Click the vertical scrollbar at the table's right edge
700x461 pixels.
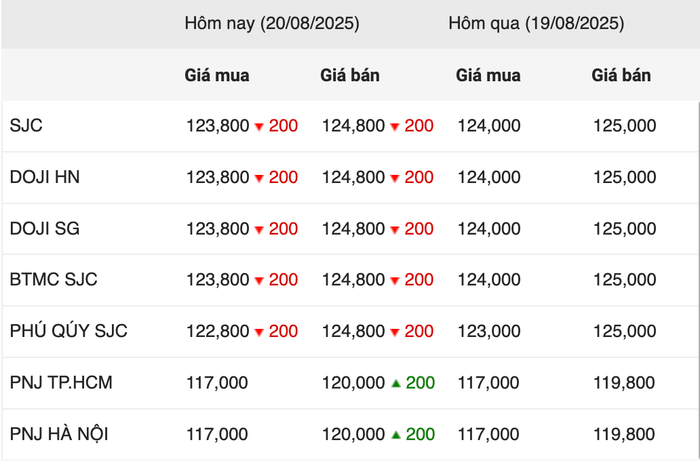[x=698, y=281]
